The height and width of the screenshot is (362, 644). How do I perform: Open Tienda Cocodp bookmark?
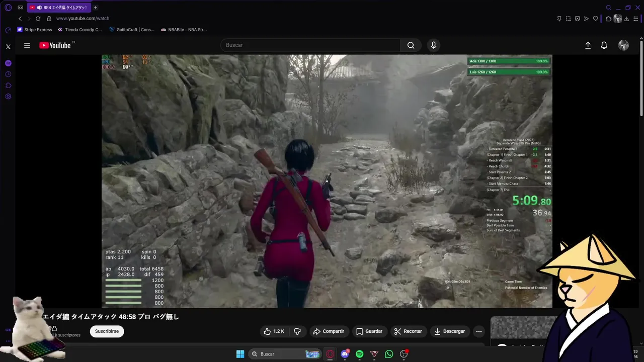79,30
